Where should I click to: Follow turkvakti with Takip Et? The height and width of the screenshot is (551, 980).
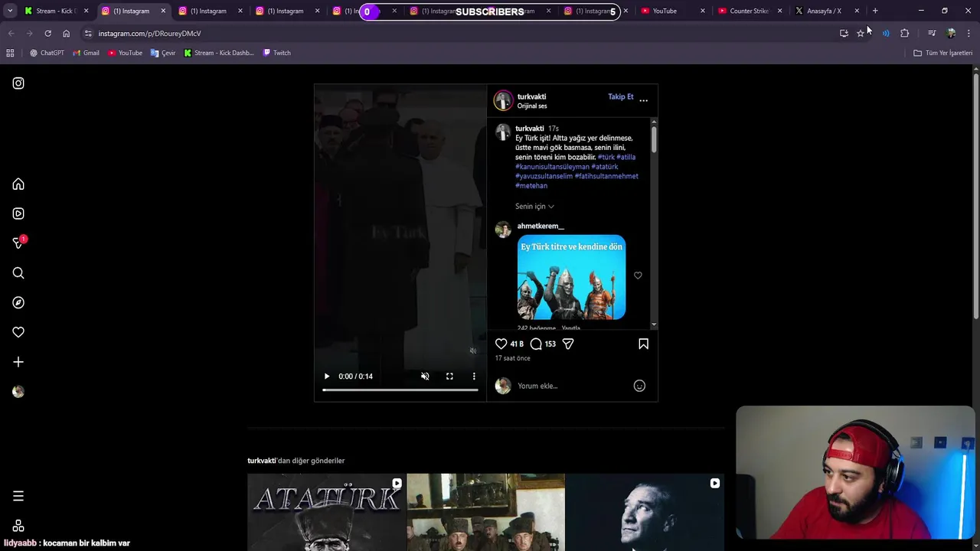(x=621, y=97)
